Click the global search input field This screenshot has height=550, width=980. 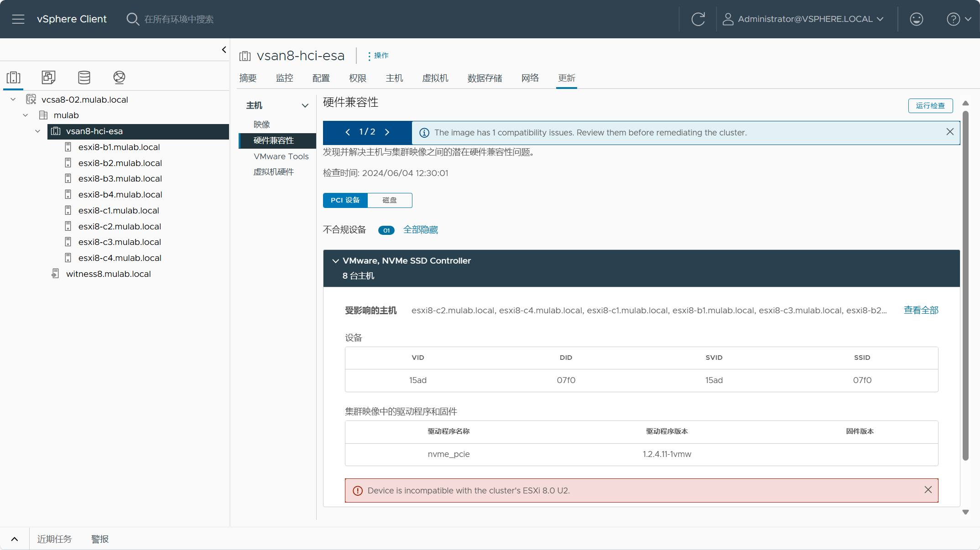coord(179,19)
